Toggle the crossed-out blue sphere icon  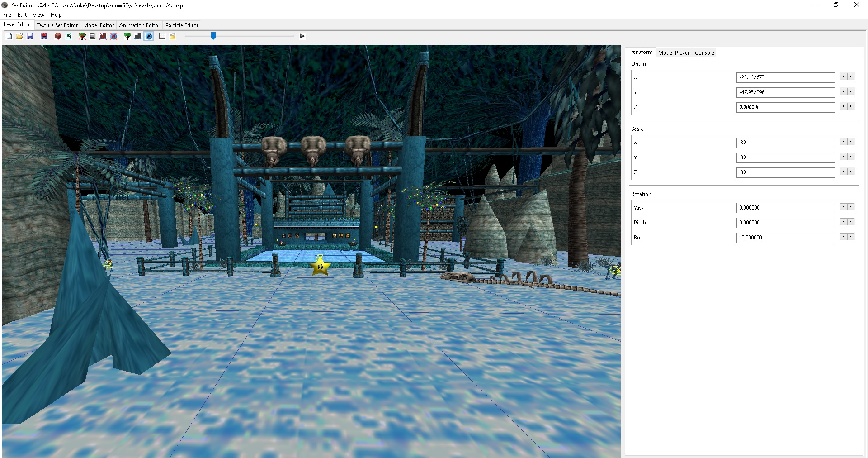coord(114,36)
